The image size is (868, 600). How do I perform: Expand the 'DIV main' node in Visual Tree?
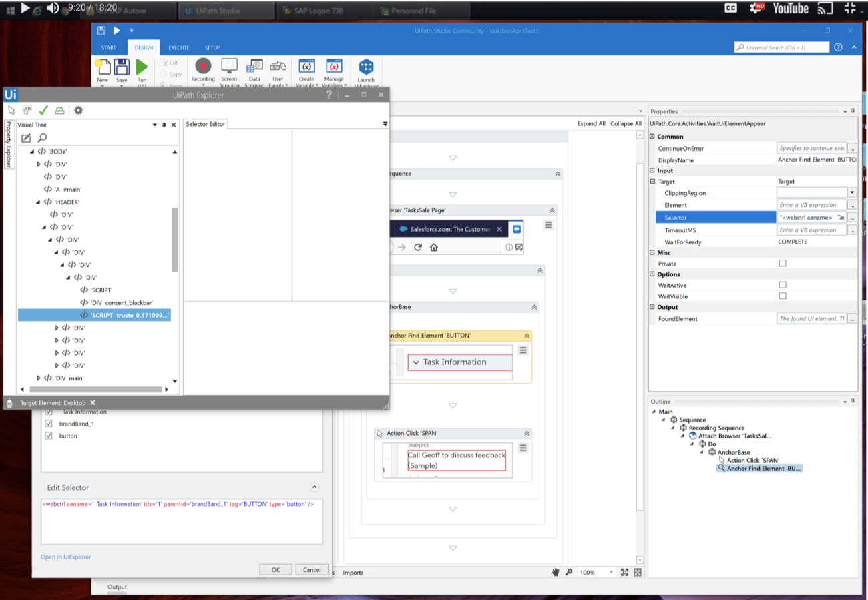(39, 378)
